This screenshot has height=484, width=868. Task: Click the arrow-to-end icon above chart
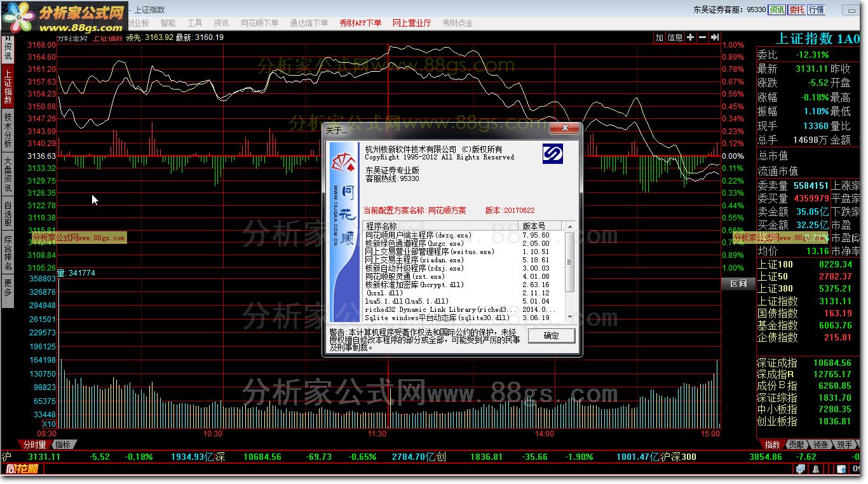pyautogui.click(x=715, y=37)
